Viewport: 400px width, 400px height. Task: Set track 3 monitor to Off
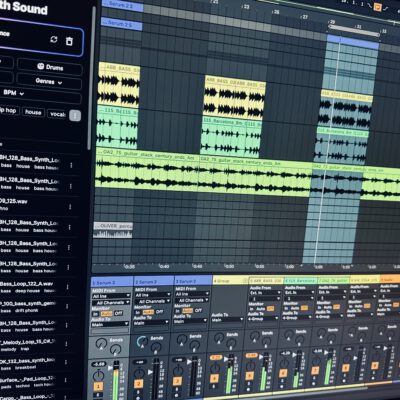[198, 310]
